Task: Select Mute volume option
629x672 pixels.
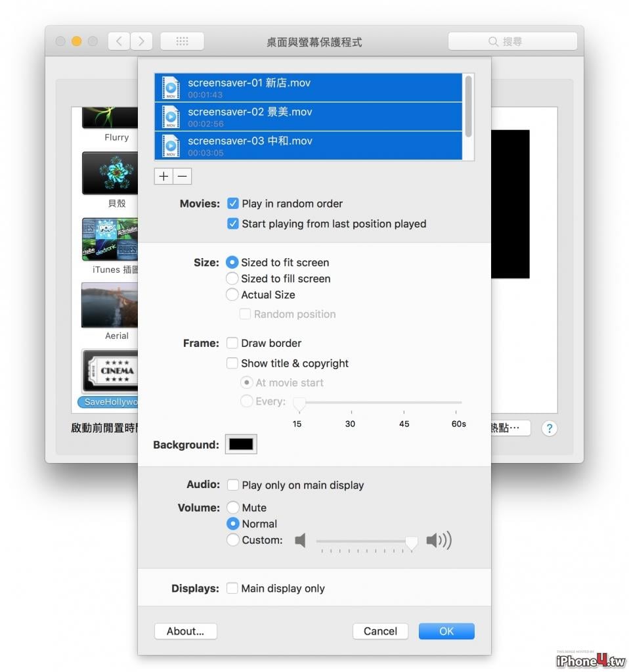Action: click(x=233, y=507)
